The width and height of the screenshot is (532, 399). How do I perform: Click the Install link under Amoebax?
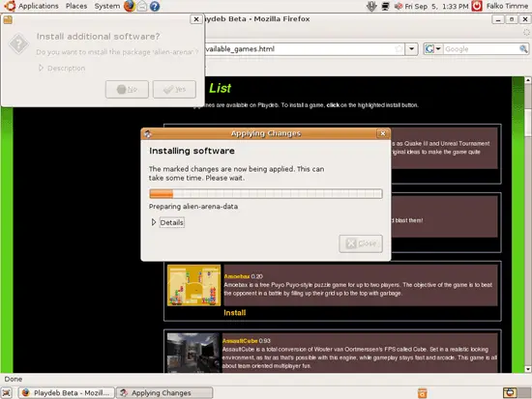234,313
